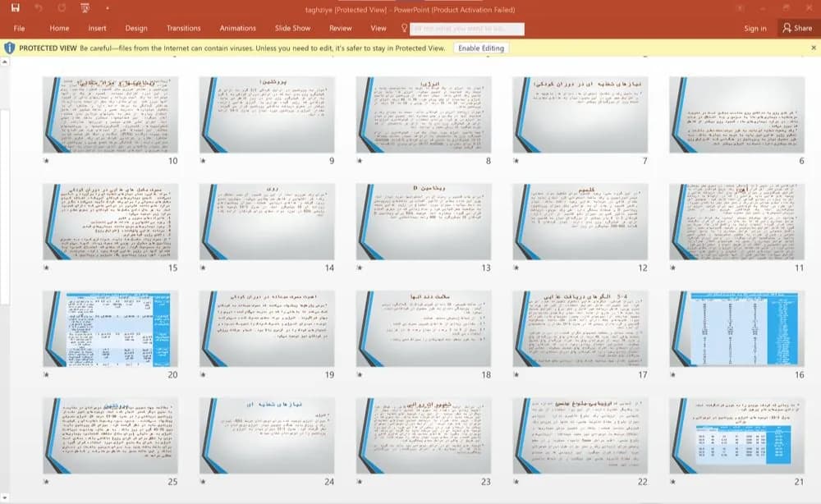The image size is (821, 504).
Task: Select the slide 11 thumbnail
Action: [x=736, y=222]
